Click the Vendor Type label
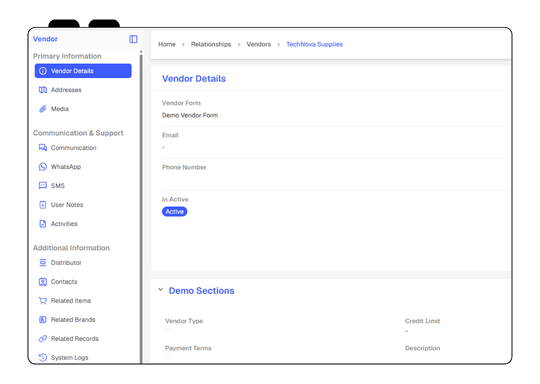The width and height of the screenshot is (540, 384). [184, 321]
